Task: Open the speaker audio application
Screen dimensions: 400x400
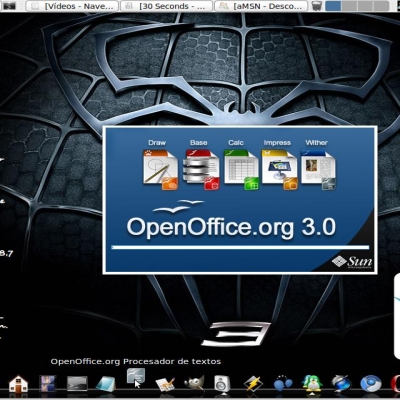Action: tap(222, 384)
